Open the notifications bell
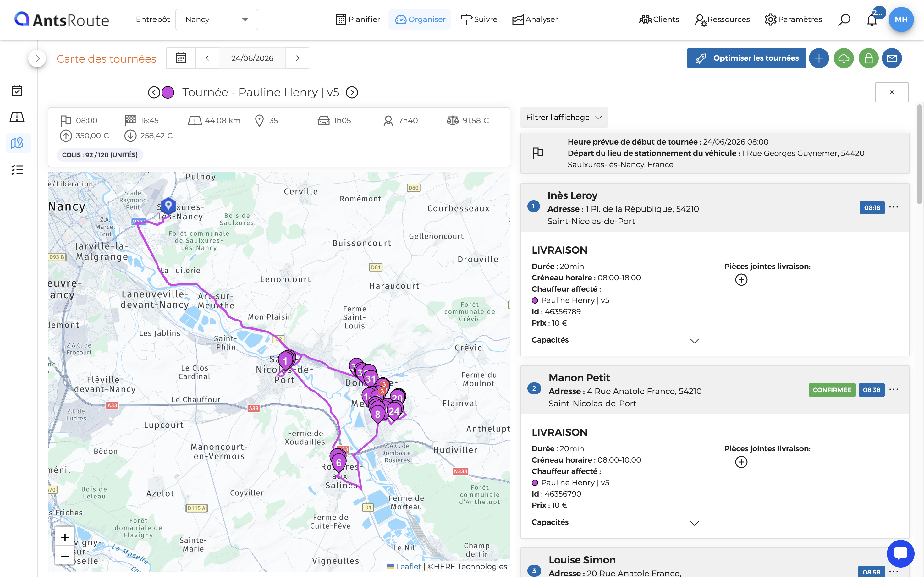 pyautogui.click(x=872, y=19)
